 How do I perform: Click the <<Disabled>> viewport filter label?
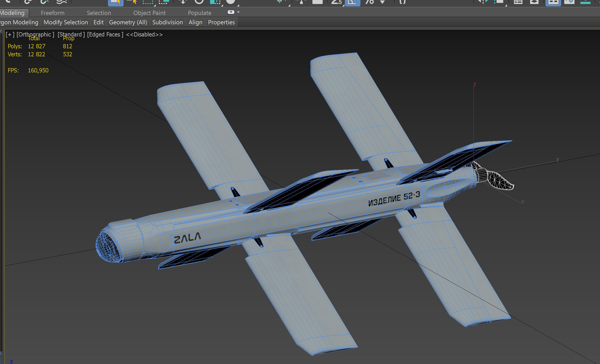[x=144, y=35]
